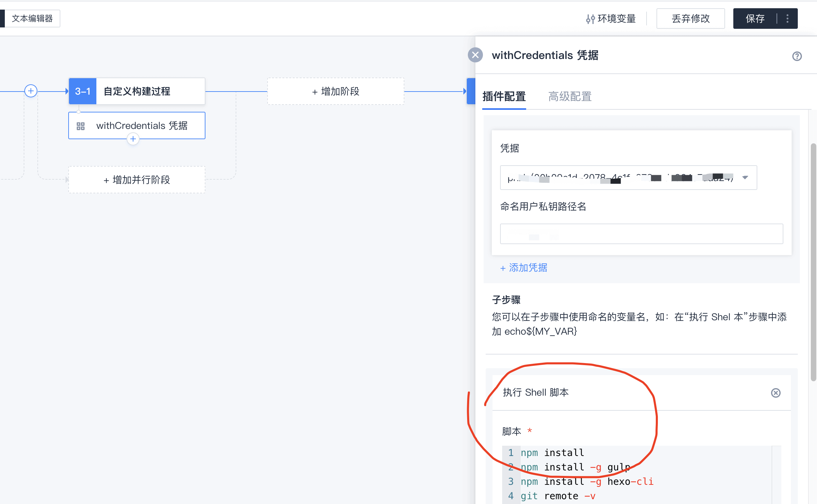Viewport: 817px width, 504px height.
Task: Close the withCredentials panel with X icon
Action: [475, 55]
